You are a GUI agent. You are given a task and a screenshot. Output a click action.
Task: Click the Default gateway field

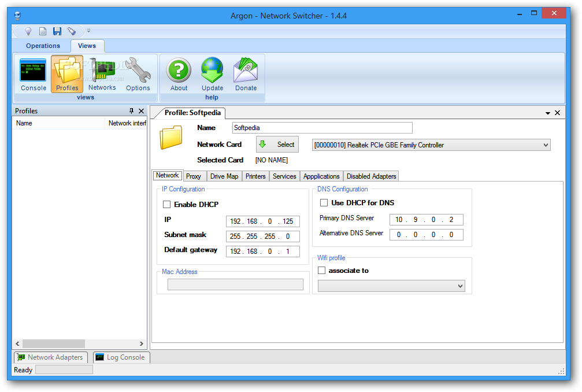coord(263,252)
